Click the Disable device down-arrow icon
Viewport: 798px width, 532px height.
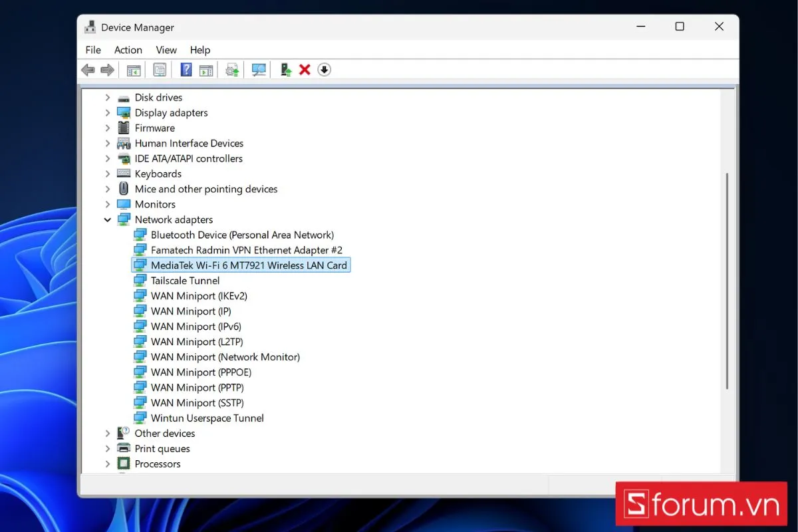click(x=324, y=70)
